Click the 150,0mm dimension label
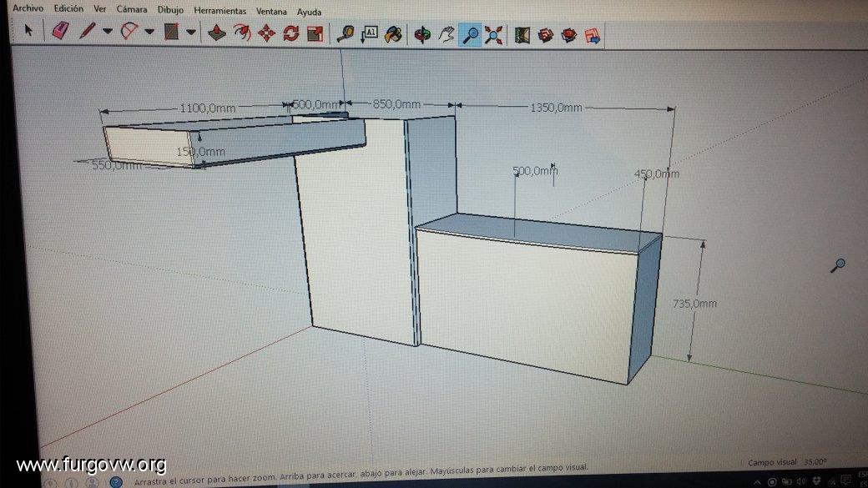 click(x=200, y=152)
